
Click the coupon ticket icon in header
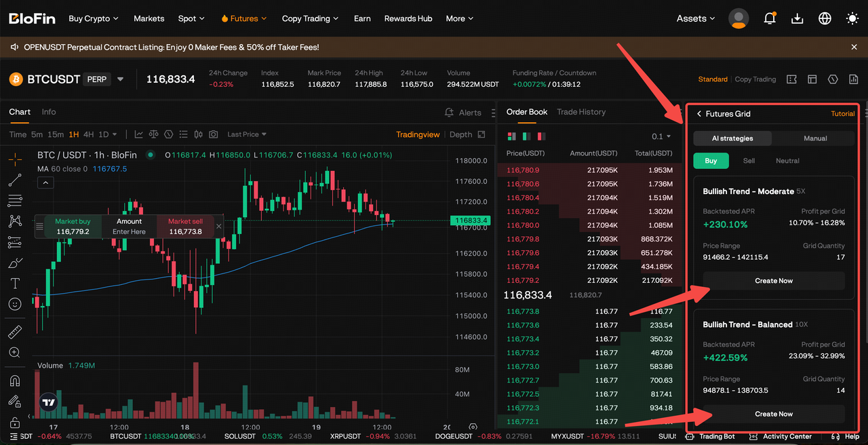(791, 79)
